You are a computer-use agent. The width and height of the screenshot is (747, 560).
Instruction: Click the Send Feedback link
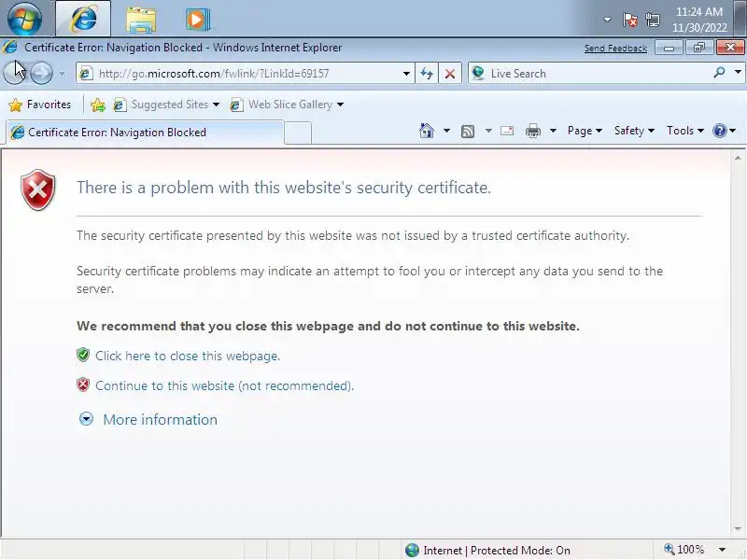coord(615,49)
